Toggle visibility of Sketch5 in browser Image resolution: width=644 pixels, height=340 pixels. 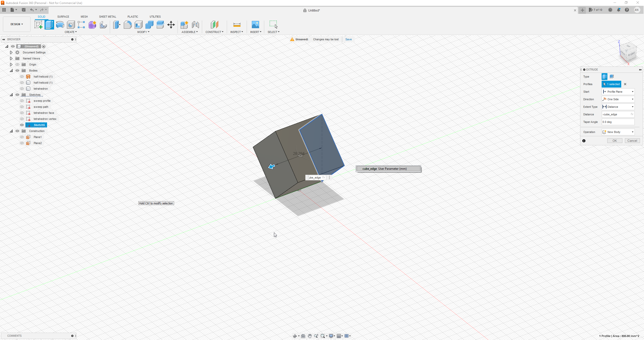[x=22, y=125]
